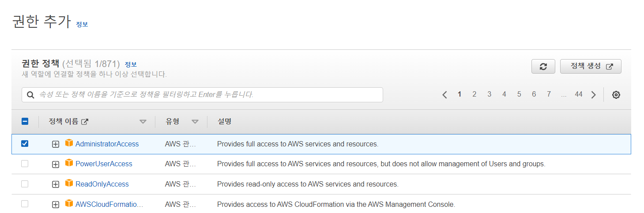Screen dimensions: 644x213
Task: Open the ReadOnlyAccess policy link
Action: 102,184
